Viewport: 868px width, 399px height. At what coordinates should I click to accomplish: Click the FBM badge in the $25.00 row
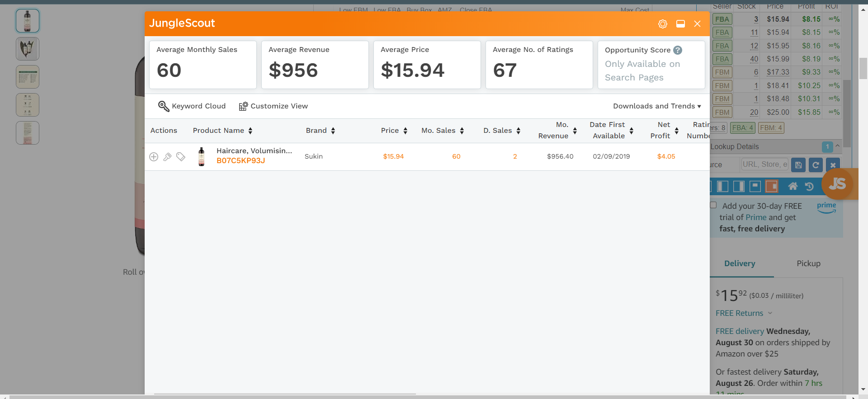[x=722, y=113]
